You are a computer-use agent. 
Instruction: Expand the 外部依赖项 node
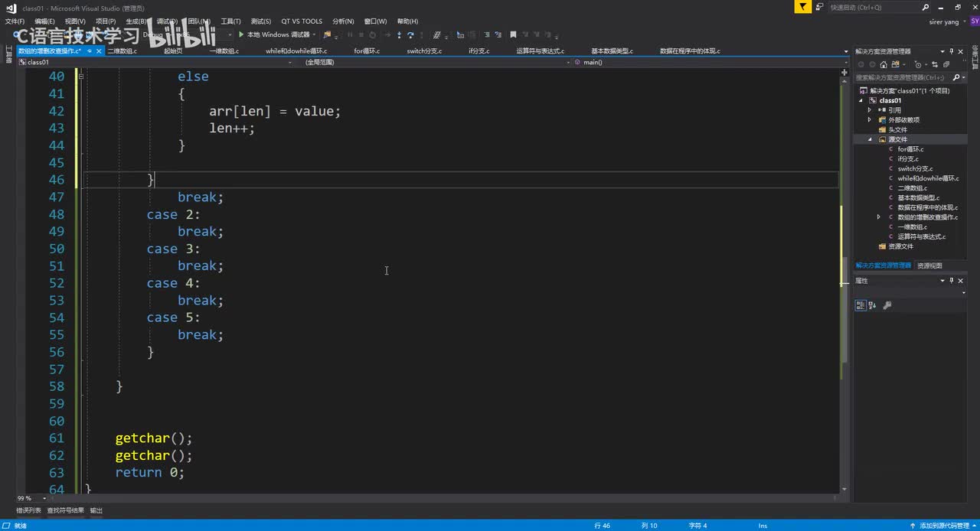point(870,120)
